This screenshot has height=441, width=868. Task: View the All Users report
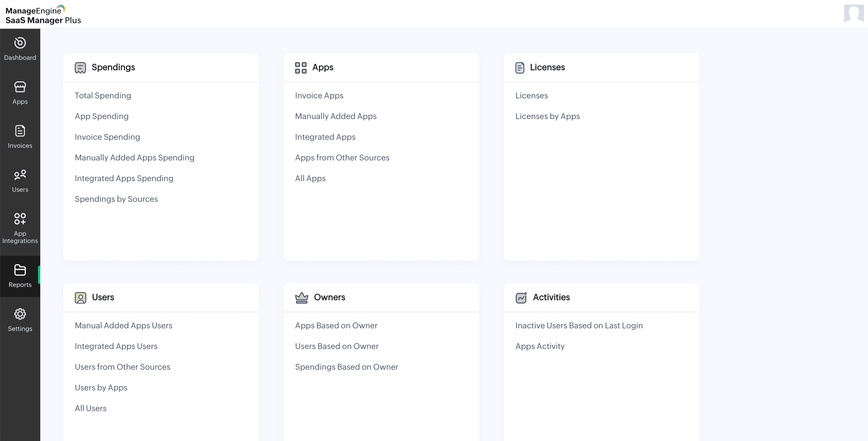[90, 408]
